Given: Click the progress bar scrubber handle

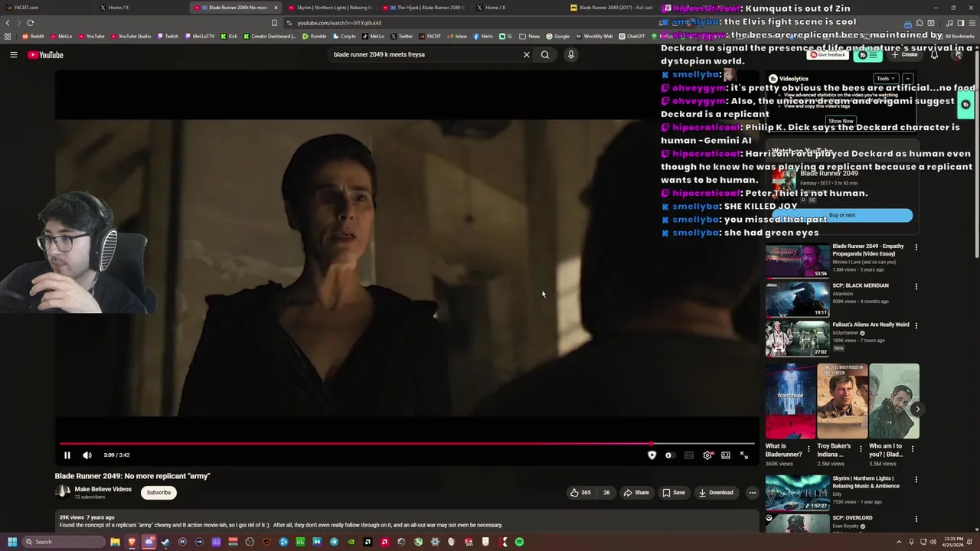Looking at the screenshot, I should point(652,444).
